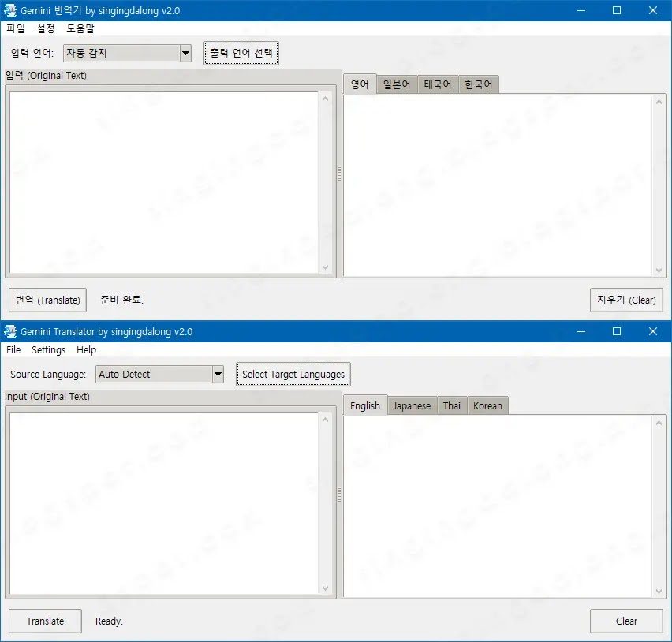The width and height of the screenshot is (672, 642).
Task: Open the Help menu
Action: coord(86,349)
